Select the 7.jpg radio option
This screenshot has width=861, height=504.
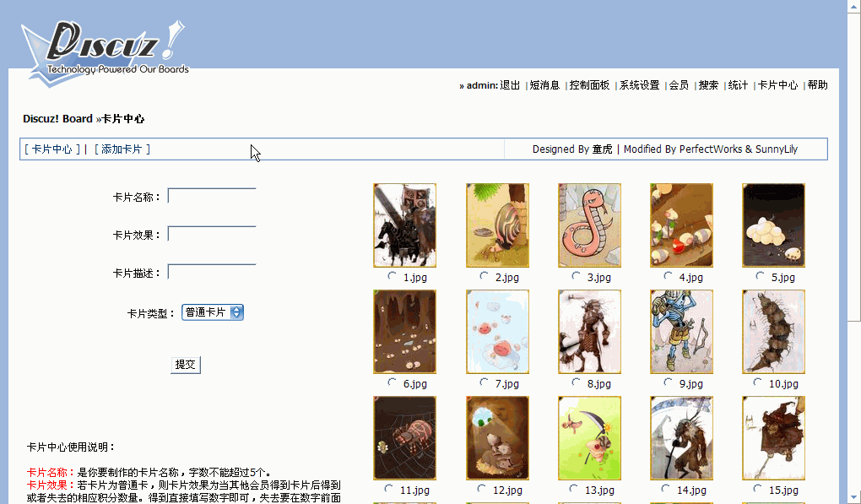[484, 382]
